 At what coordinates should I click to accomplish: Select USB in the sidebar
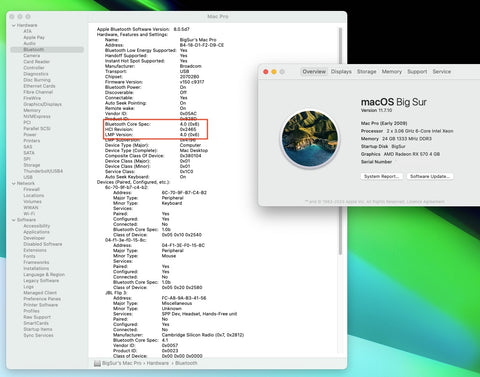click(28, 177)
